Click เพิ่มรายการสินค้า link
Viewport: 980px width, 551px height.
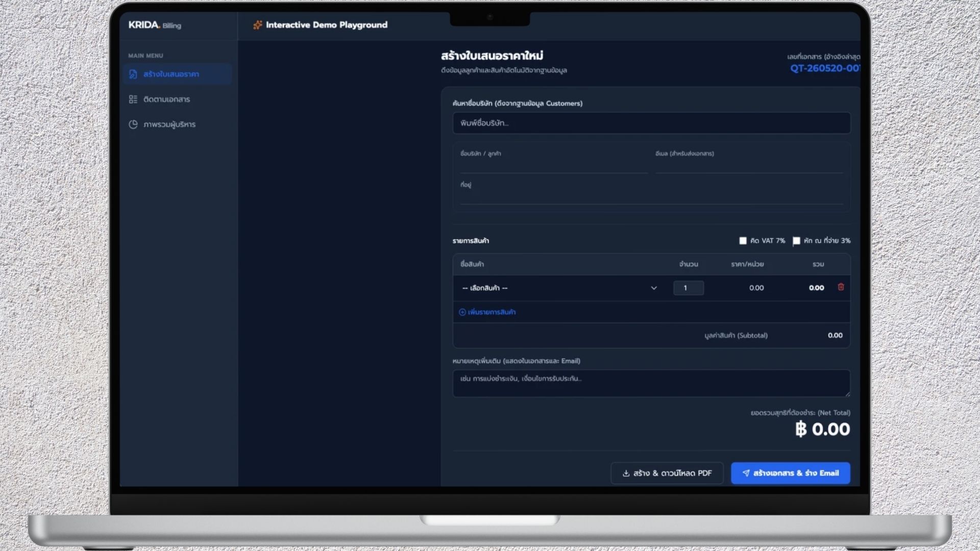(x=487, y=312)
